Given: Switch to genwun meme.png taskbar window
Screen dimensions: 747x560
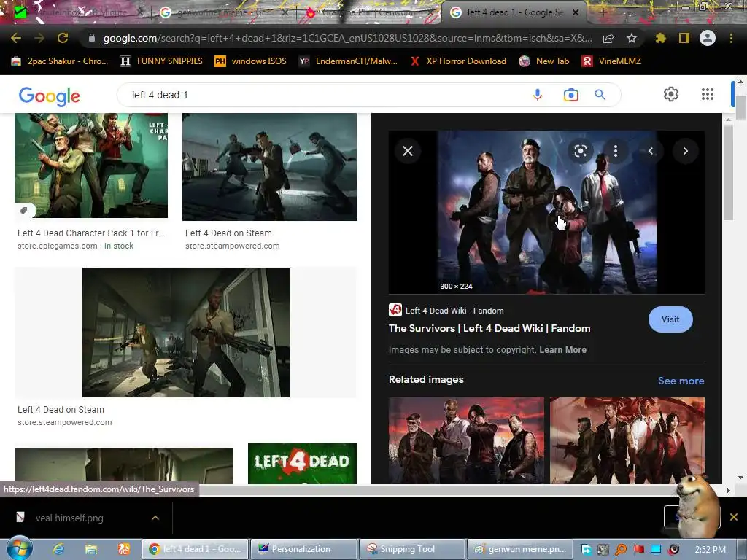Looking at the screenshot, I should pos(520,549).
